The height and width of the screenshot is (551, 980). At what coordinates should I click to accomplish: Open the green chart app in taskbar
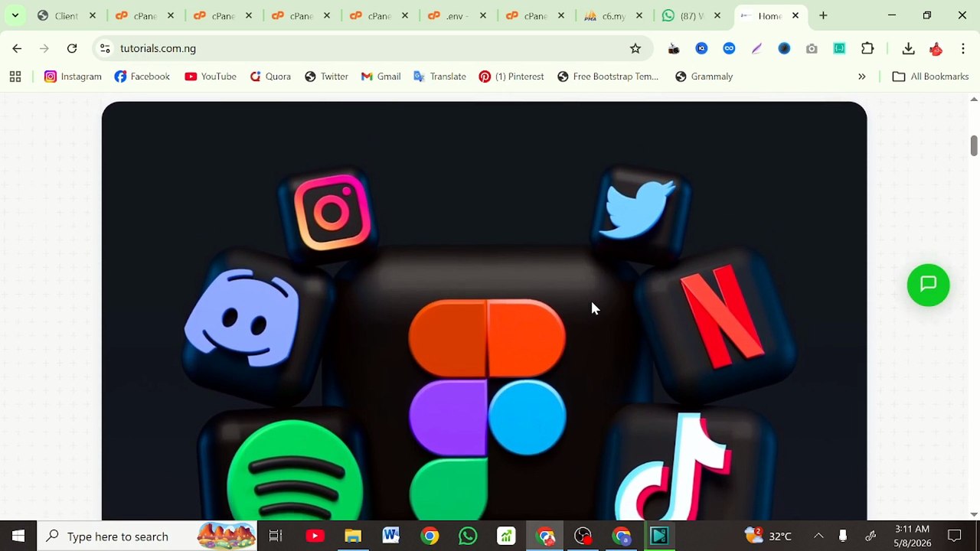pos(506,536)
